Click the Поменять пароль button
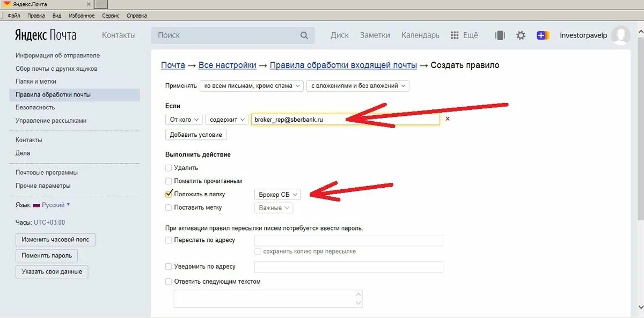 click(x=47, y=255)
